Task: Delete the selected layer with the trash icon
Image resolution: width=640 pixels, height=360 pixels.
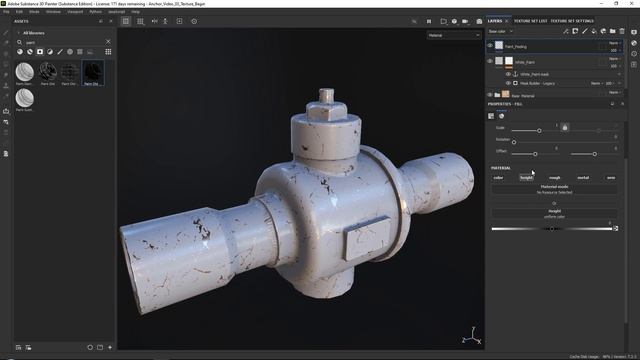Action: (x=622, y=31)
